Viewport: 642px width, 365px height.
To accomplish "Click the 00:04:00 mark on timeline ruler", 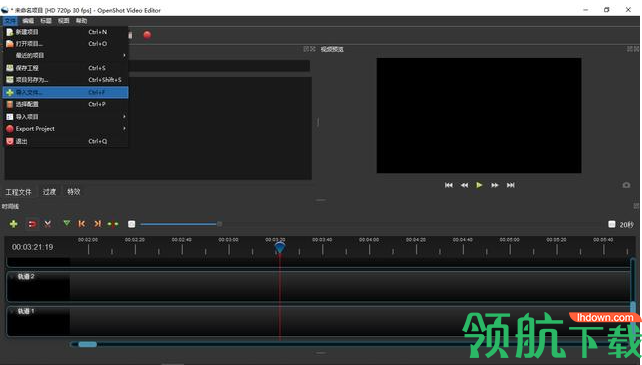I will point(369,240).
